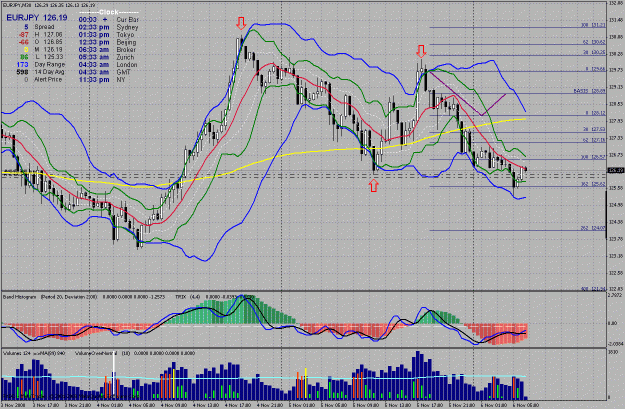Click the 5 Nov 13:00 time axis label
The width and height of the screenshot is (625, 409).
tap(398, 405)
